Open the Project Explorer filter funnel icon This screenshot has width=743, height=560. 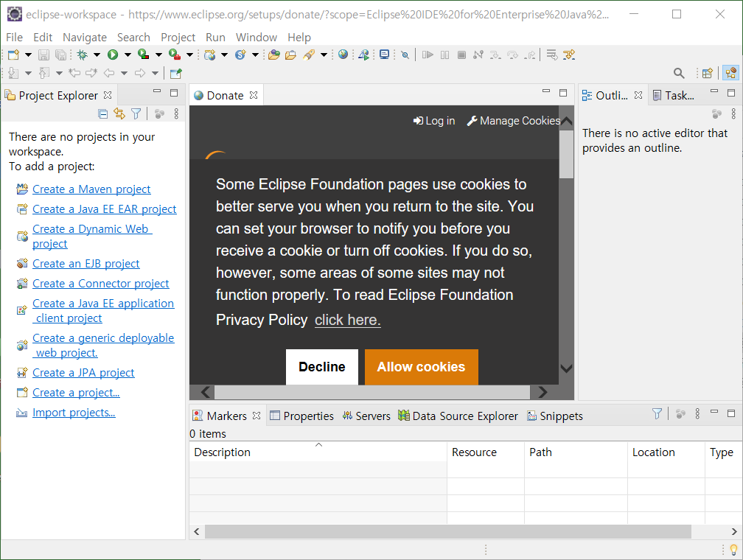(x=136, y=113)
